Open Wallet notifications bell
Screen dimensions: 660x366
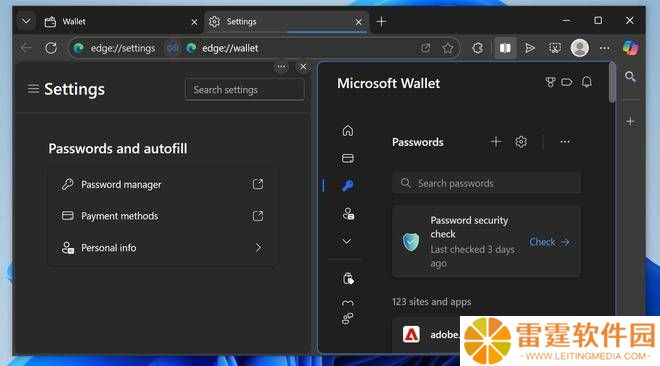[x=587, y=82]
